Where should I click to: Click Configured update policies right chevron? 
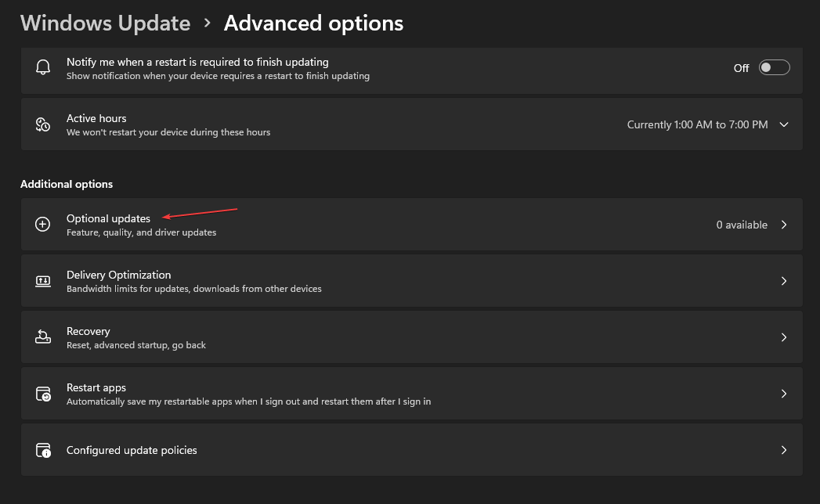point(784,450)
